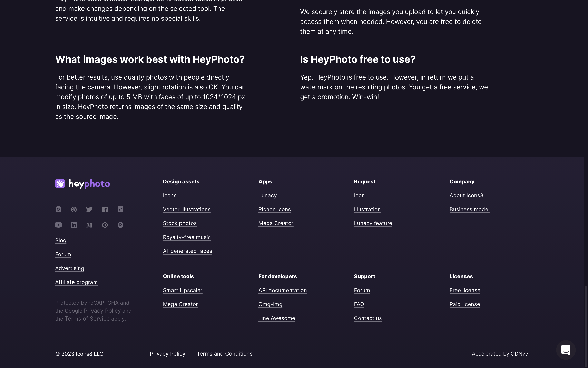View the Paid license link
588x368 pixels.
point(464,304)
